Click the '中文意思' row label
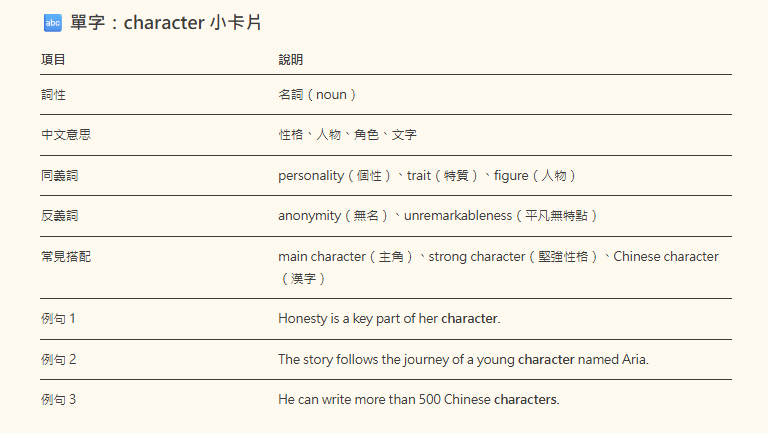The width and height of the screenshot is (768, 433). 66,135
